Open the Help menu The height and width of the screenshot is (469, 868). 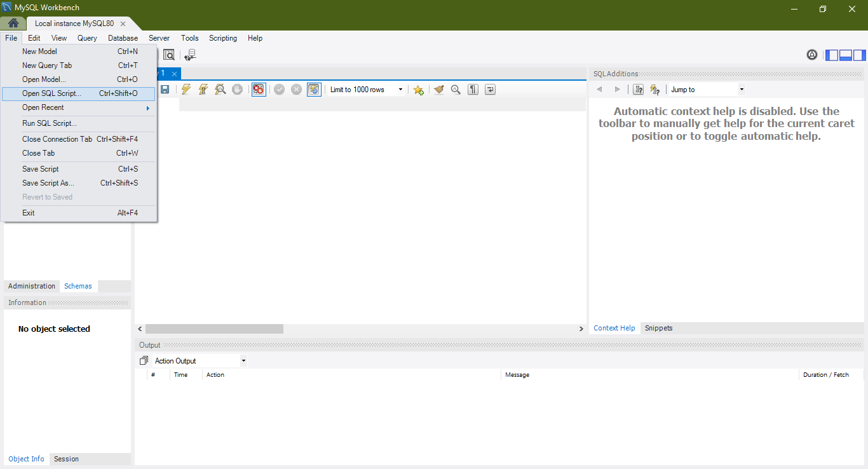(x=255, y=38)
